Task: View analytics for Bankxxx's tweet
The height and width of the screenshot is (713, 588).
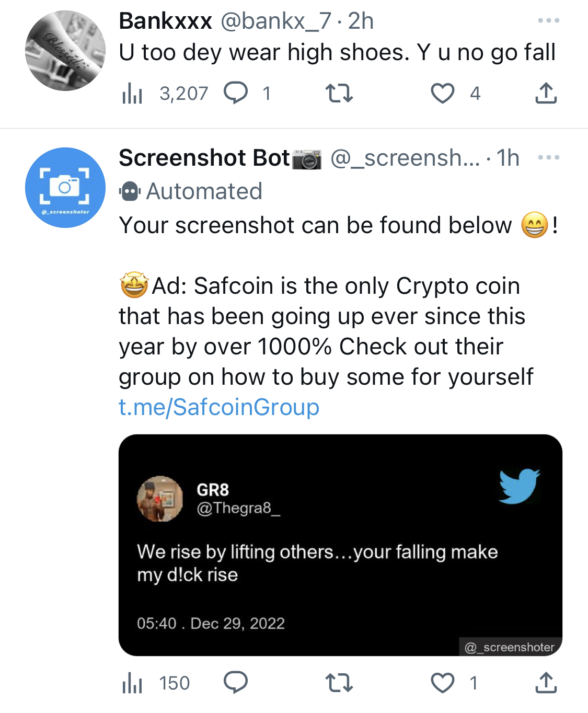Action: click(132, 94)
